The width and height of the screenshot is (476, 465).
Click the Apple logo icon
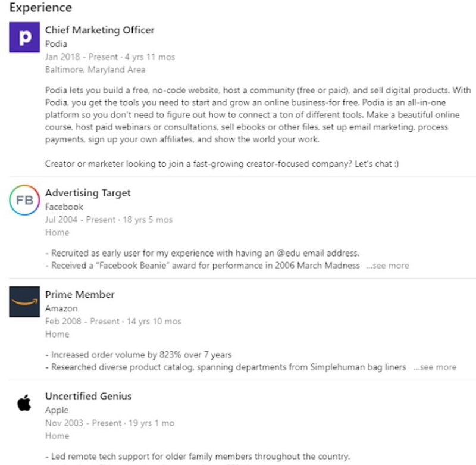(24, 403)
